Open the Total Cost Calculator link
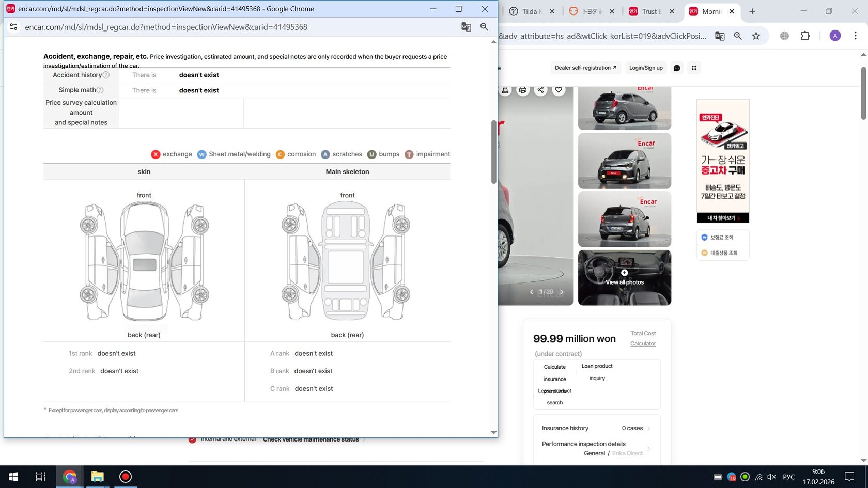Image resolution: width=868 pixels, height=488 pixels. (x=643, y=339)
